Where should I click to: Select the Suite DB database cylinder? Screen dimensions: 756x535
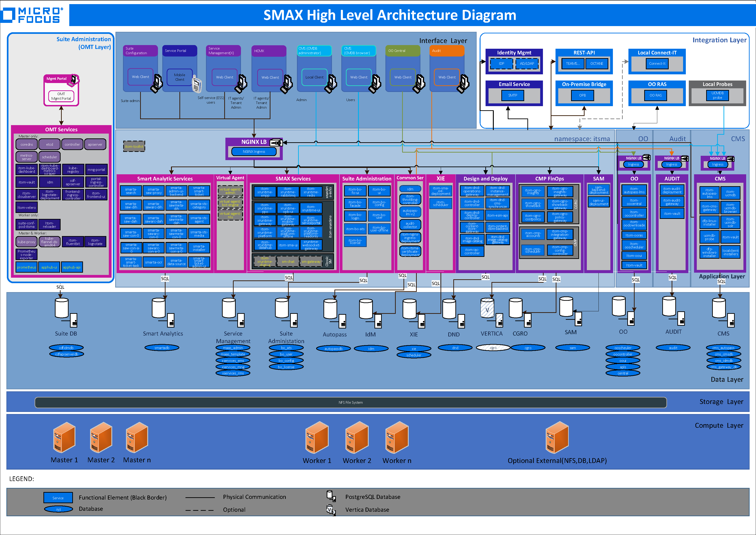(61, 308)
